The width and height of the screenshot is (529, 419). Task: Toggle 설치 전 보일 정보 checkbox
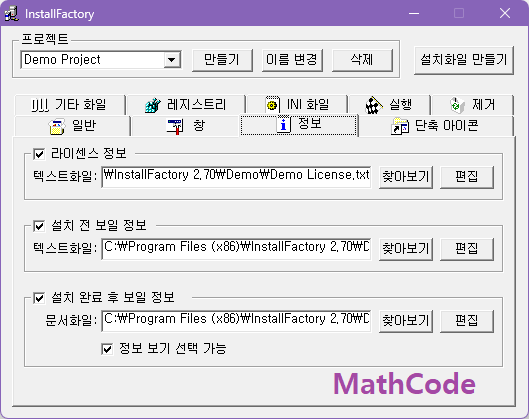39,226
